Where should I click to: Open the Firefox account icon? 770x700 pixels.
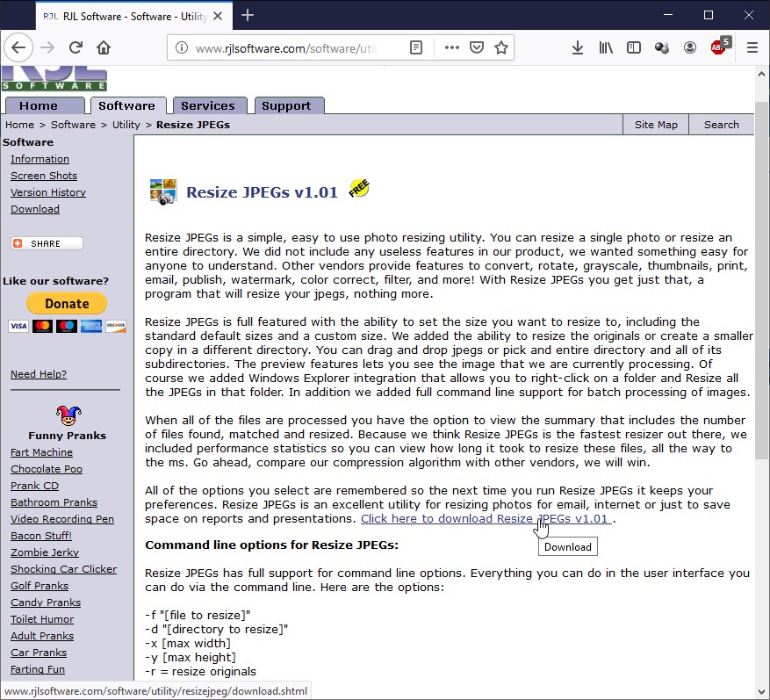pos(690,47)
